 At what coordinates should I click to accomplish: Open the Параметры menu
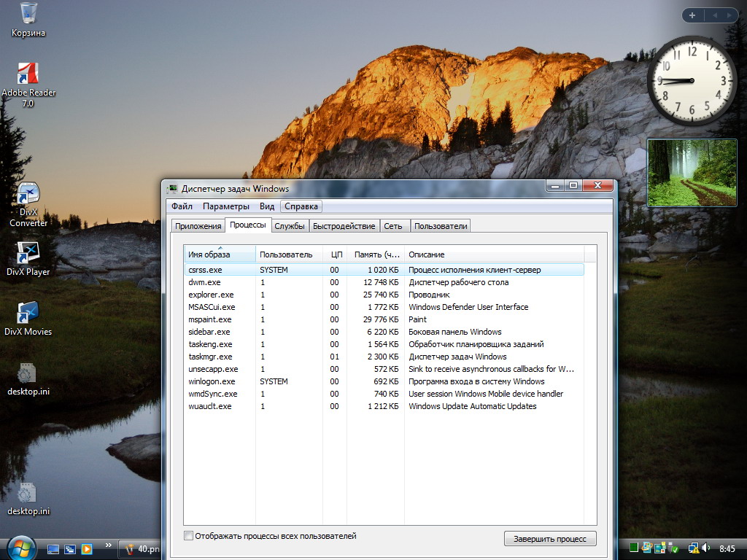point(226,206)
